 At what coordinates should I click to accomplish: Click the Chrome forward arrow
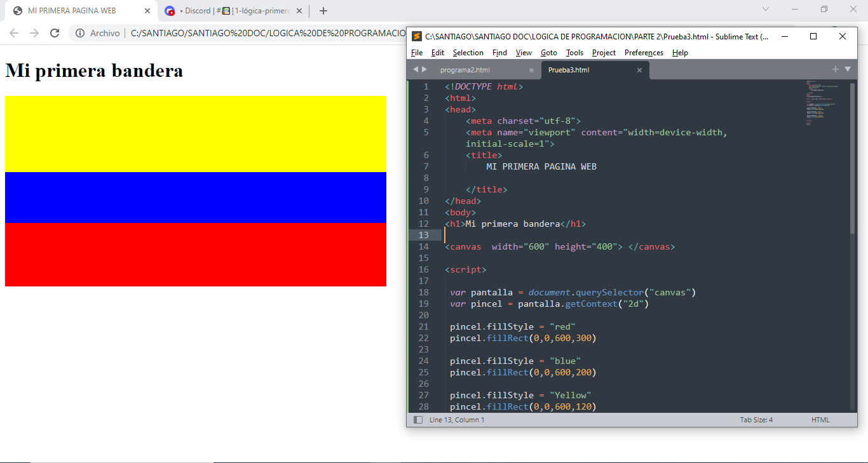tap(34, 33)
